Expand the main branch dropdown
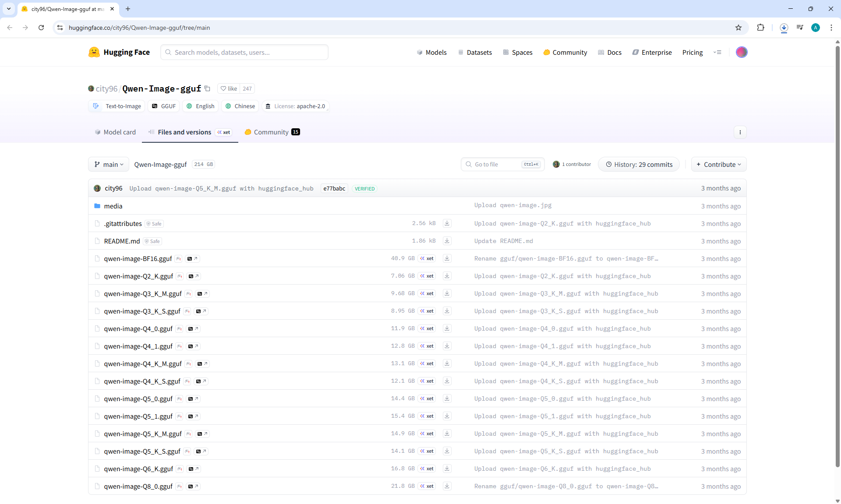This screenshot has height=504, width=841. 109,165
